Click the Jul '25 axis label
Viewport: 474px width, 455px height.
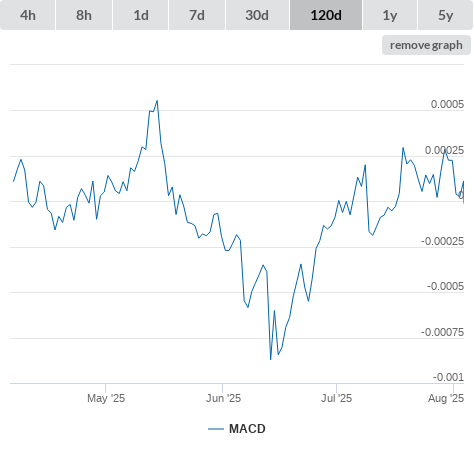pos(336,398)
